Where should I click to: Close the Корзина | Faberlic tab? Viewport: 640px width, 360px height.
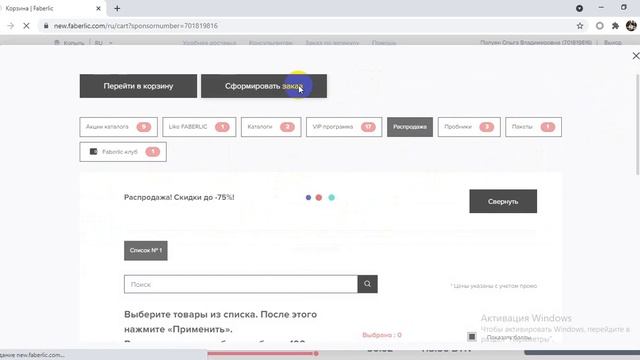point(98,8)
